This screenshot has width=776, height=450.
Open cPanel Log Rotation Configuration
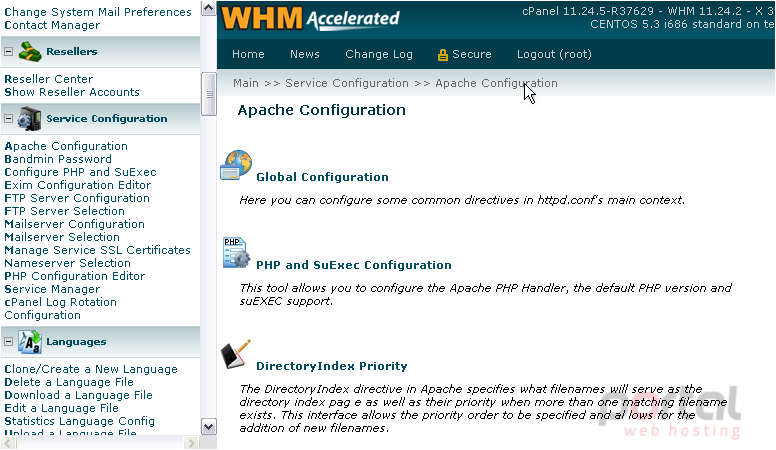tap(60, 309)
